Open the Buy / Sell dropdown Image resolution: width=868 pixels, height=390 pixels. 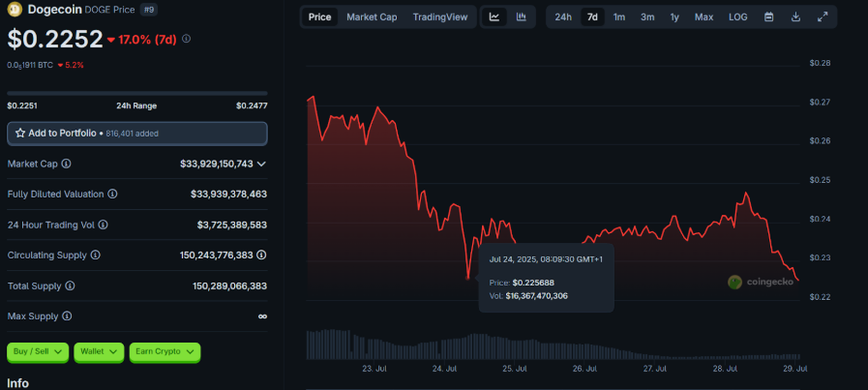point(38,352)
